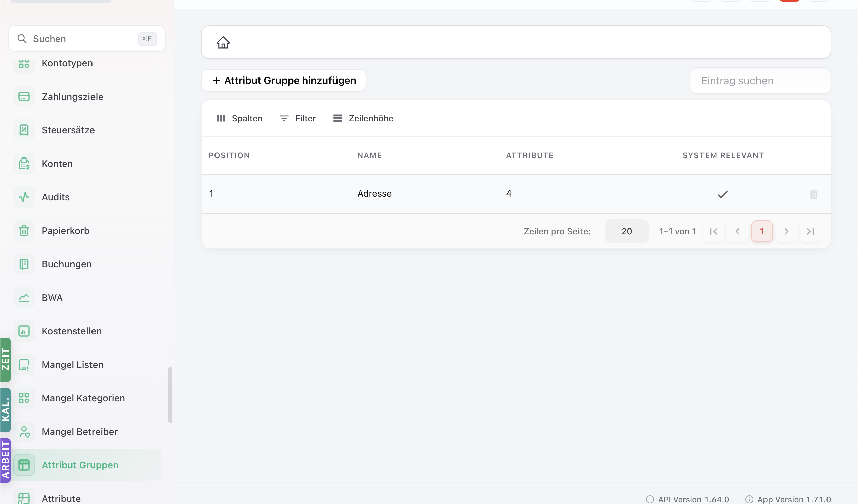
Task: Select page 1 in pagination
Action: tap(762, 231)
